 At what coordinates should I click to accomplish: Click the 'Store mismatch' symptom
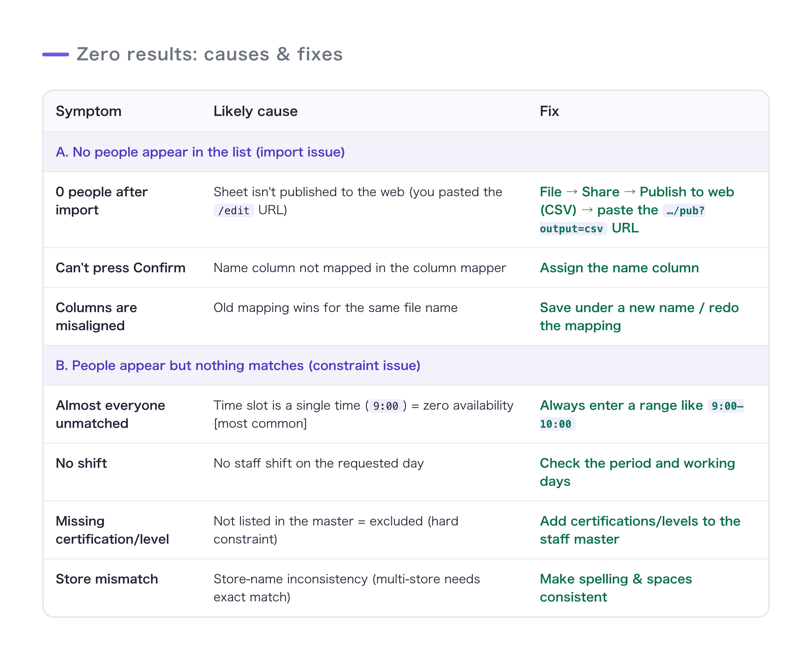[x=107, y=578]
